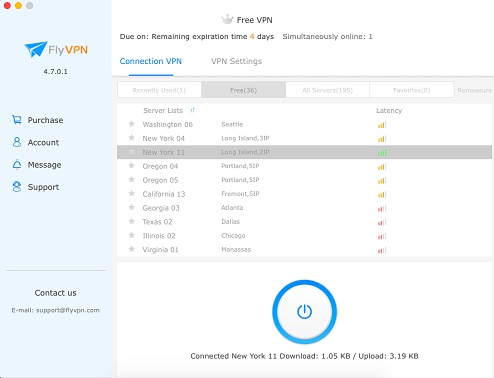Viewport: 494px width, 378px height.
Task: Open the Purchase page
Action: (x=45, y=120)
